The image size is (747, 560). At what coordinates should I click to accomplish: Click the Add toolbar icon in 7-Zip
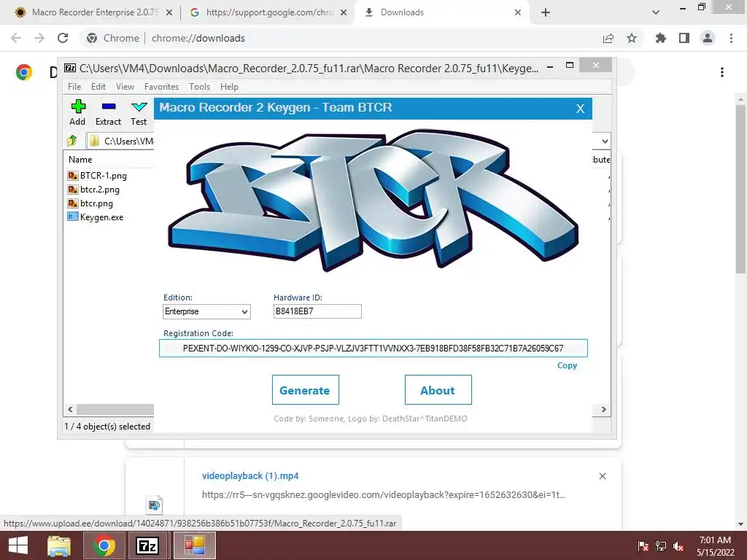[x=77, y=112]
